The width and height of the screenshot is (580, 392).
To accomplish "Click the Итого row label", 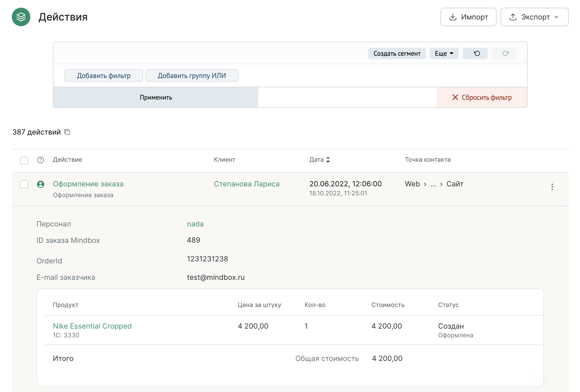I will click(x=63, y=358).
